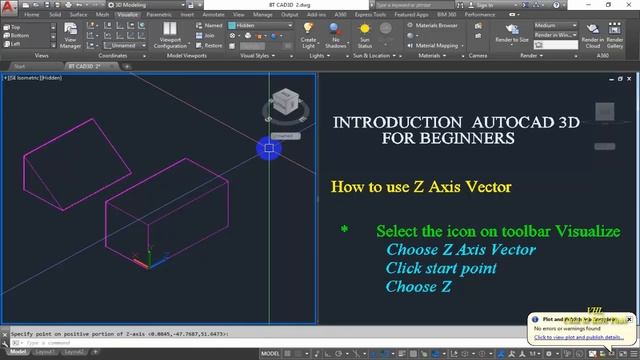Click the Named viewports button
640x360 pixels.
tap(209, 25)
